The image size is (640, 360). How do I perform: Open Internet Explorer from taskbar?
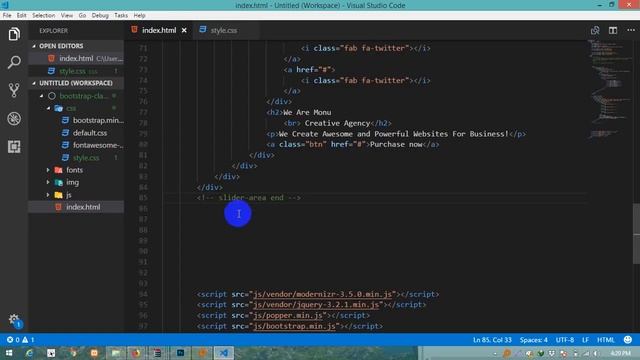29,353
